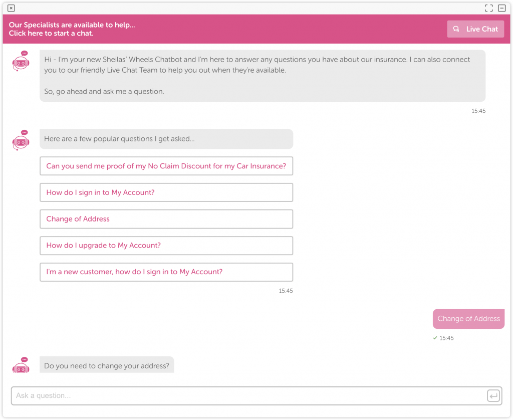Minimize the chat window with the minus icon
The height and width of the screenshot is (420, 513).
(x=501, y=8)
